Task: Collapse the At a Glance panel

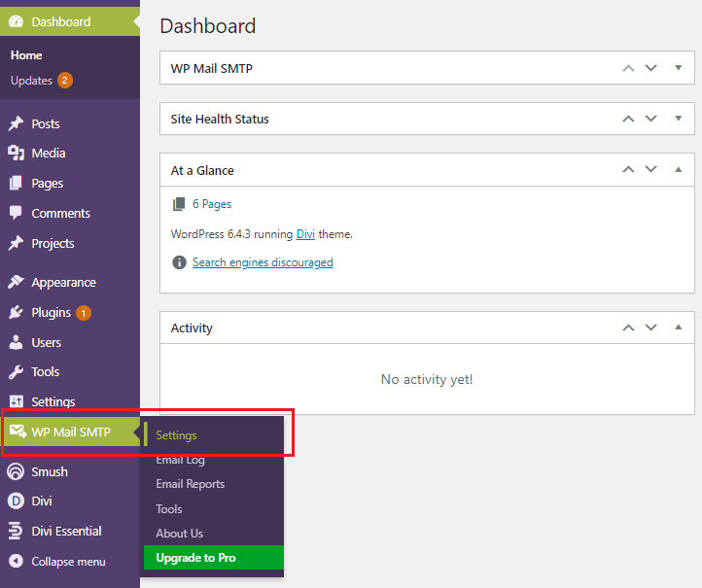Action: click(679, 170)
